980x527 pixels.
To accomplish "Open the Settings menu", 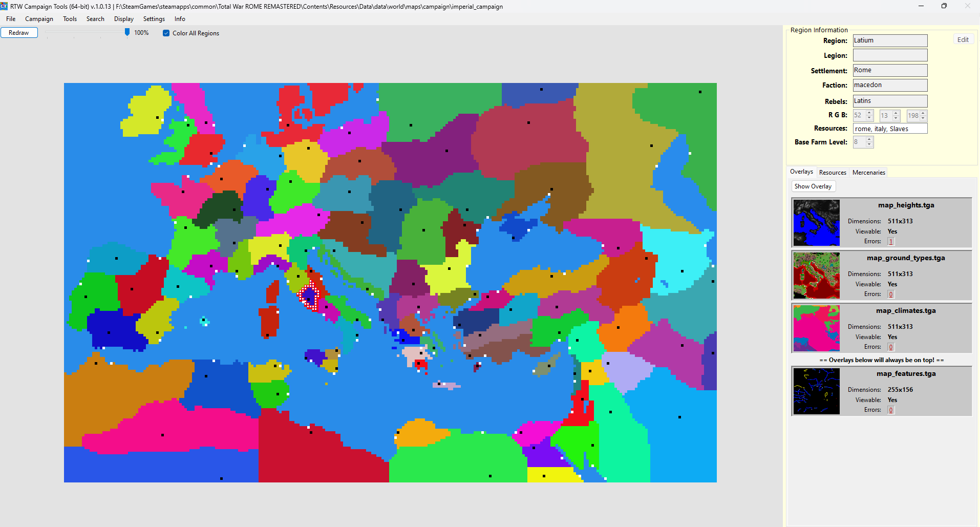I will tap(154, 19).
